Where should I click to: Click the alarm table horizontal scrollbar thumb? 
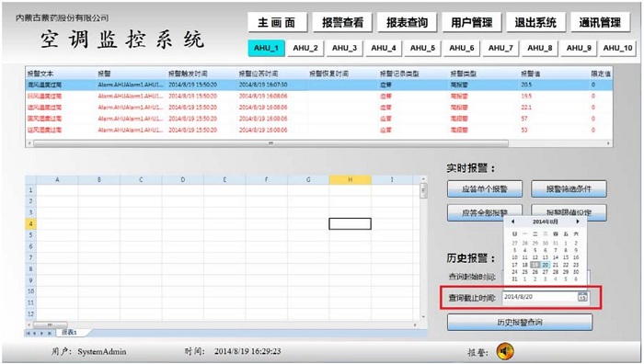click(x=270, y=143)
